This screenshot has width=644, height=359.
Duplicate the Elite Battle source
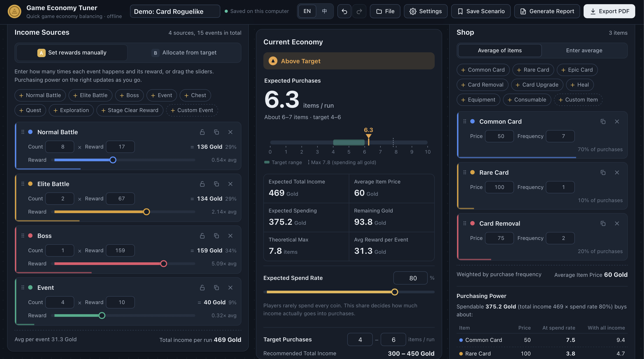pyautogui.click(x=217, y=184)
